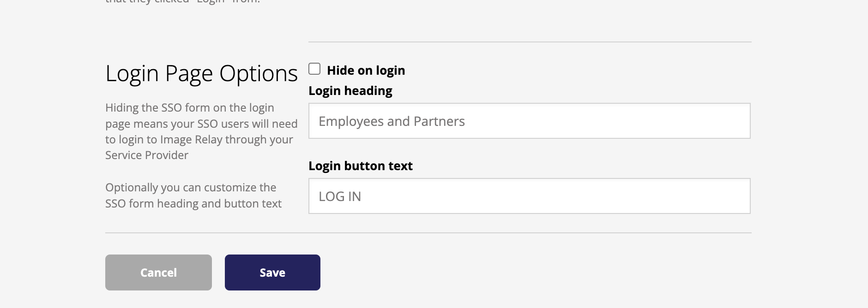
Task: Click the cut-off text at page top
Action: coord(182,2)
